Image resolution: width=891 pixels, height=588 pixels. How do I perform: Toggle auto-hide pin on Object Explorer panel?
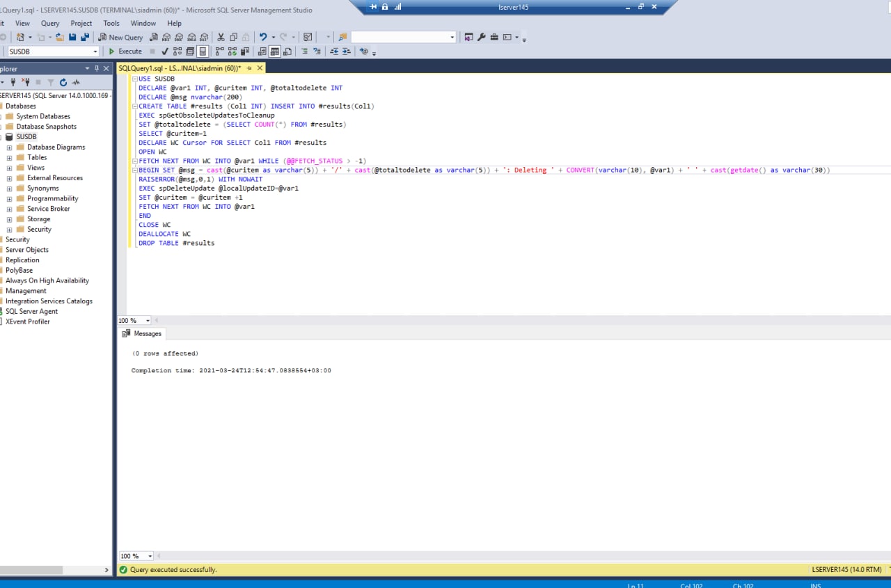point(97,68)
